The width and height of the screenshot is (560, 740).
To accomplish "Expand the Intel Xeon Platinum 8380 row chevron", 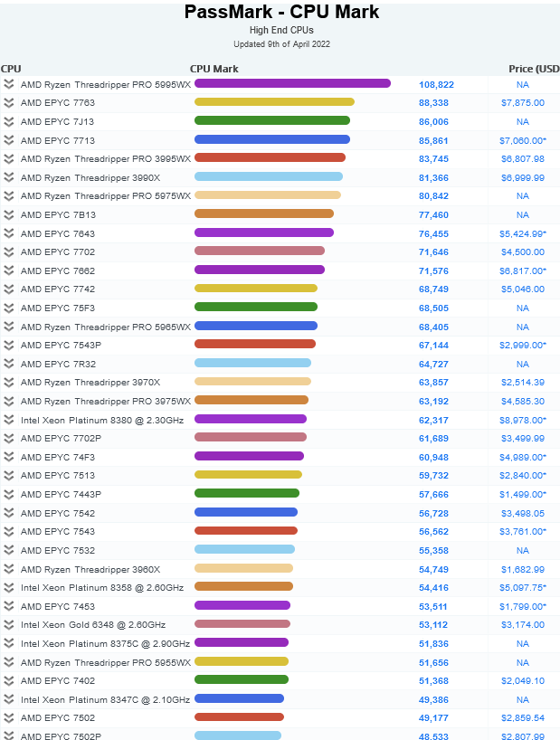I will (9, 420).
